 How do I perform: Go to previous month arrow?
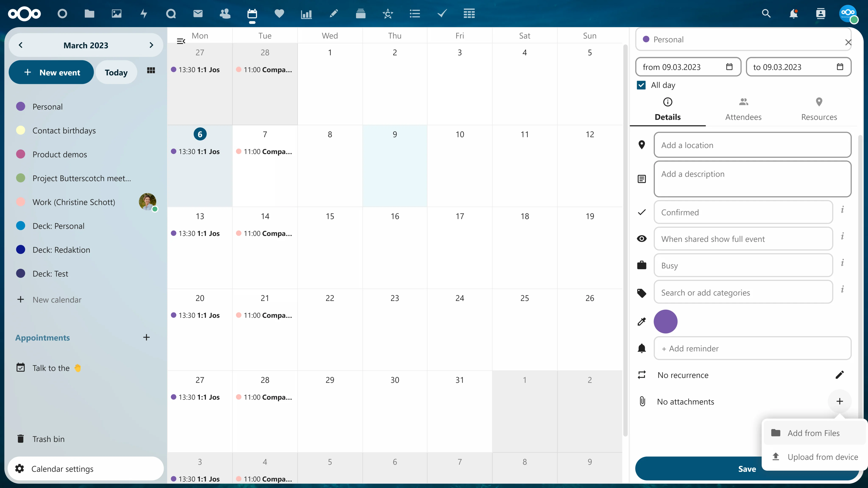[x=21, y=45]
